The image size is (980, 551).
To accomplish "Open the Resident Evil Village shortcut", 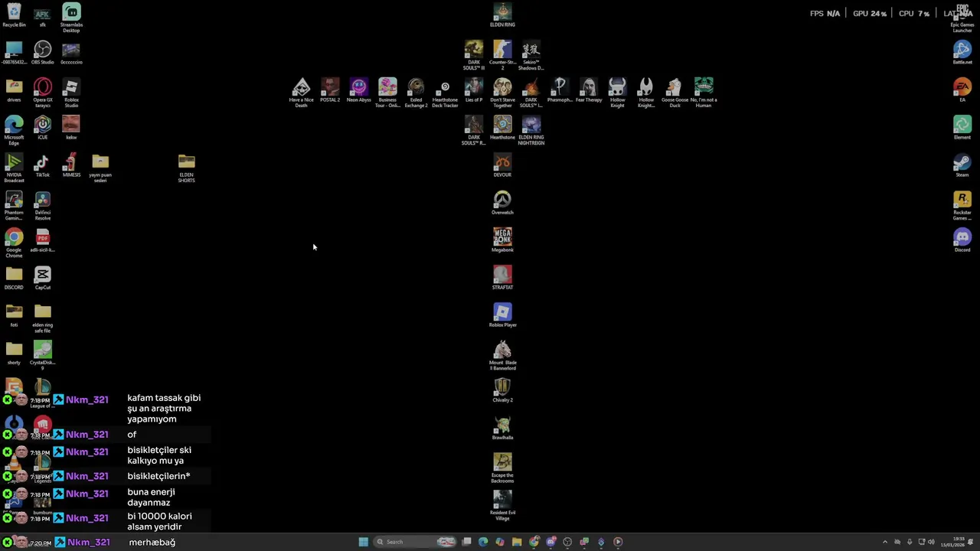I will click(502, 506).
